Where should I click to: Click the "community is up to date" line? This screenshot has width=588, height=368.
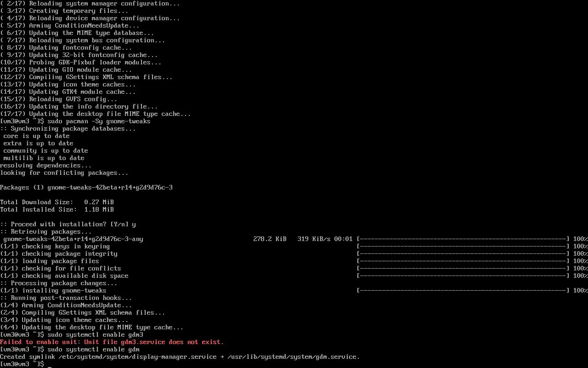pos(46,150)
